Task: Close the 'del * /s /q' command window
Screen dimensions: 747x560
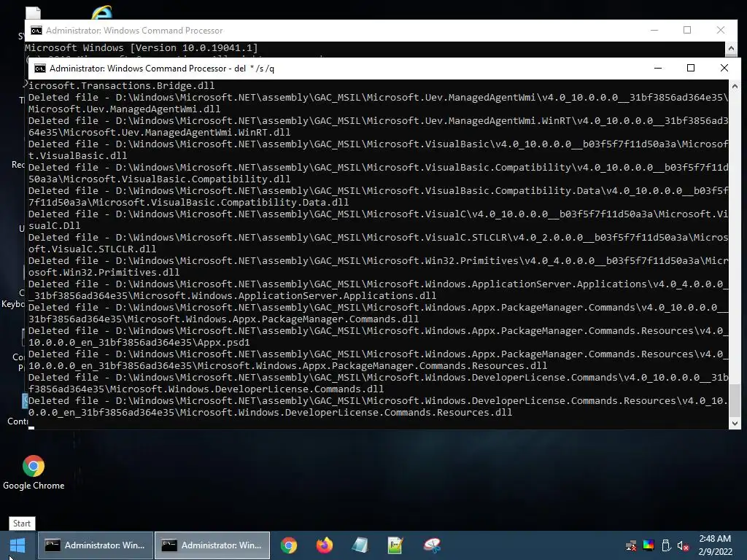Action: pos(724,68)
